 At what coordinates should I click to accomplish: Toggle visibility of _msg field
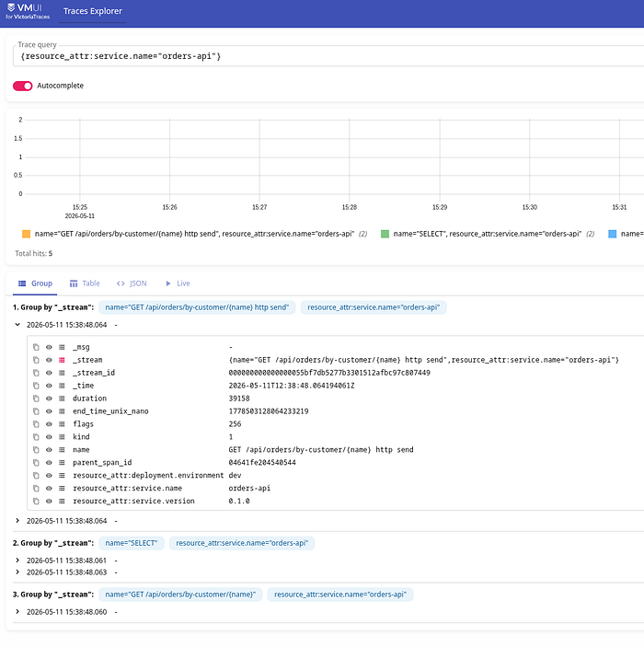(x=49, y=348)
